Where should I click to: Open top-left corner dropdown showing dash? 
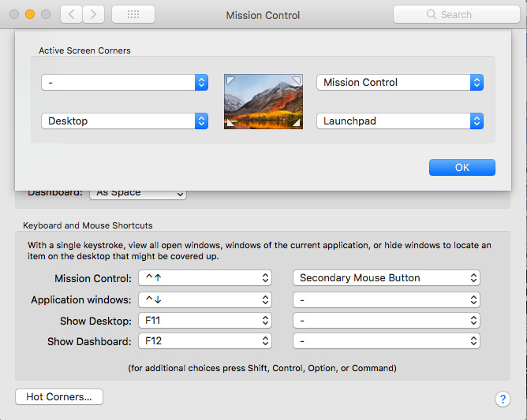(125, 82)
